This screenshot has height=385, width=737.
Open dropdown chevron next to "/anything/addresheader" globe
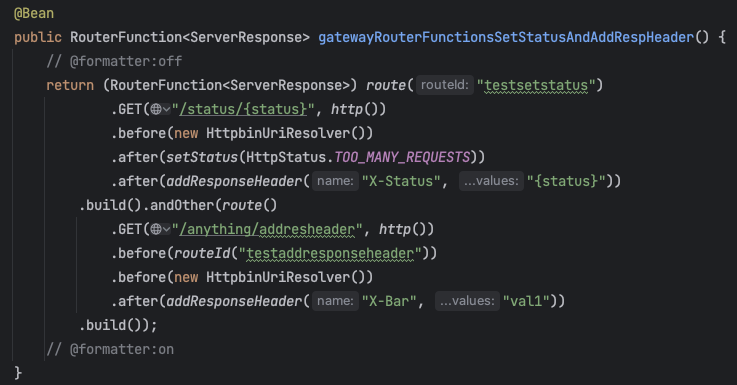pos(166,229)
